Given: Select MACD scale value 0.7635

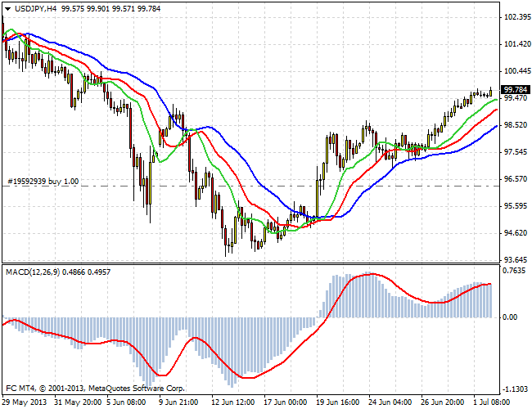Looking at the screenshot, I should [514, 271].
